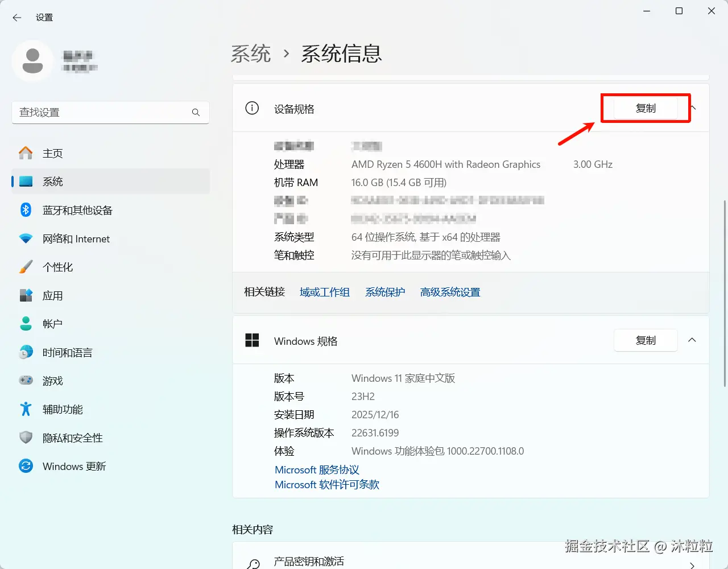Click 系统 in the breadcrumb header

[x=251, y=54]
